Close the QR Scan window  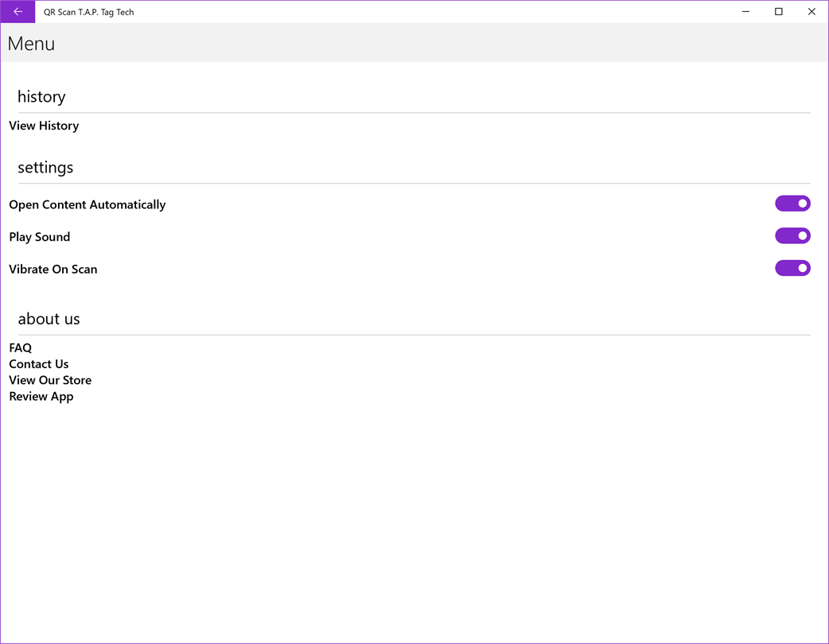click(x=811, y=12)
